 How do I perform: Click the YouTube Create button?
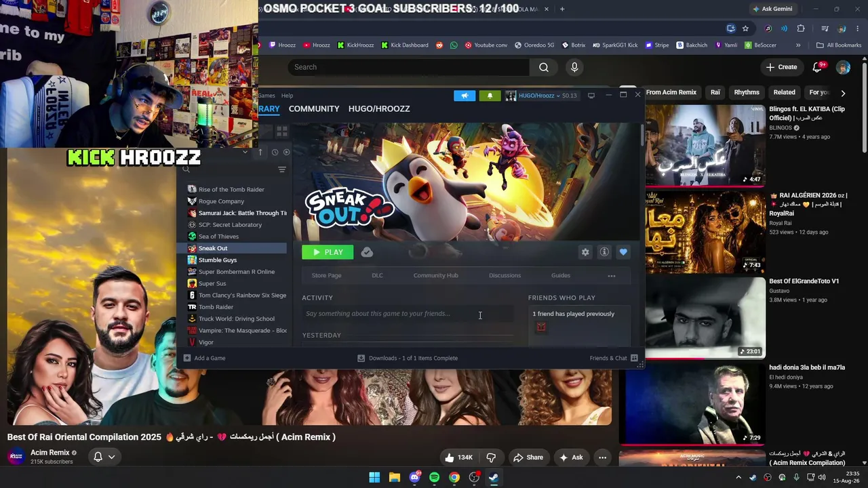[781, 67]
